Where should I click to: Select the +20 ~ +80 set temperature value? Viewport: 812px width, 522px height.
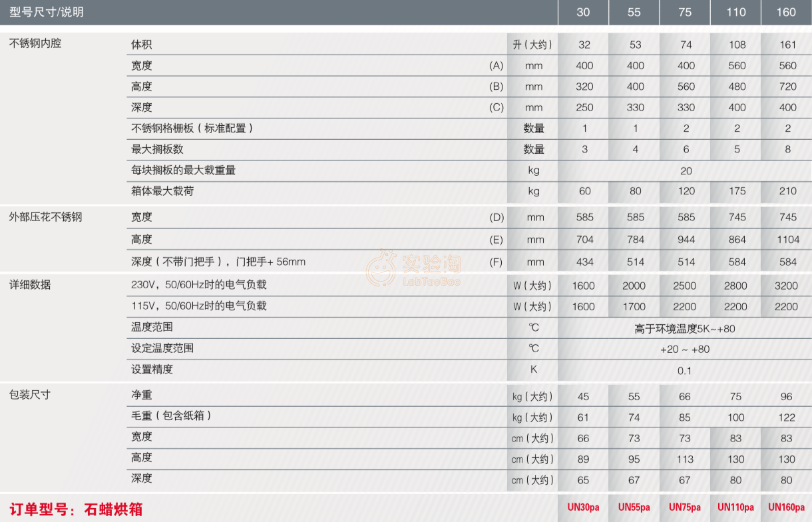click(x=685, y=350)
